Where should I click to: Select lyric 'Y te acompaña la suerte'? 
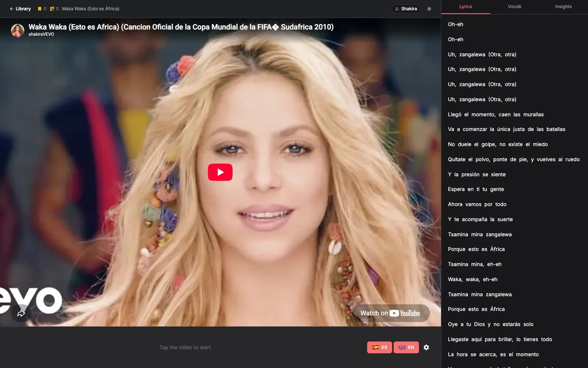click(x=480, y=219)
